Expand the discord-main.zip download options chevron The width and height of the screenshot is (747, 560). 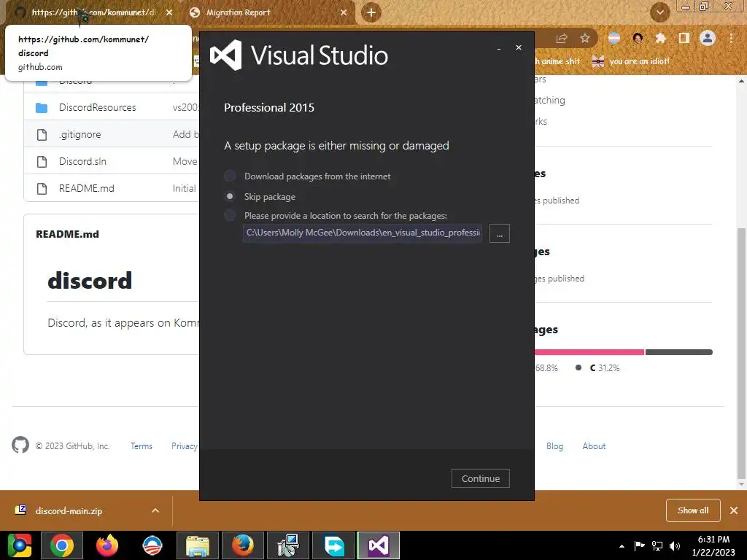point(155,510)
